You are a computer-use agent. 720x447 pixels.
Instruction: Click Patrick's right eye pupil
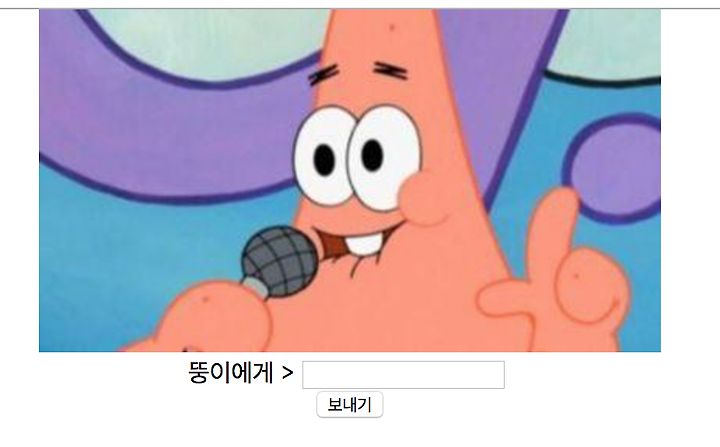pyautogui.click(x=372, y=155)
